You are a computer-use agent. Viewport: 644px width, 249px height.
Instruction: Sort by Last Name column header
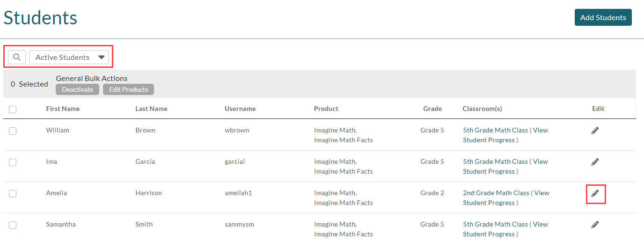(x=151, y=109)
